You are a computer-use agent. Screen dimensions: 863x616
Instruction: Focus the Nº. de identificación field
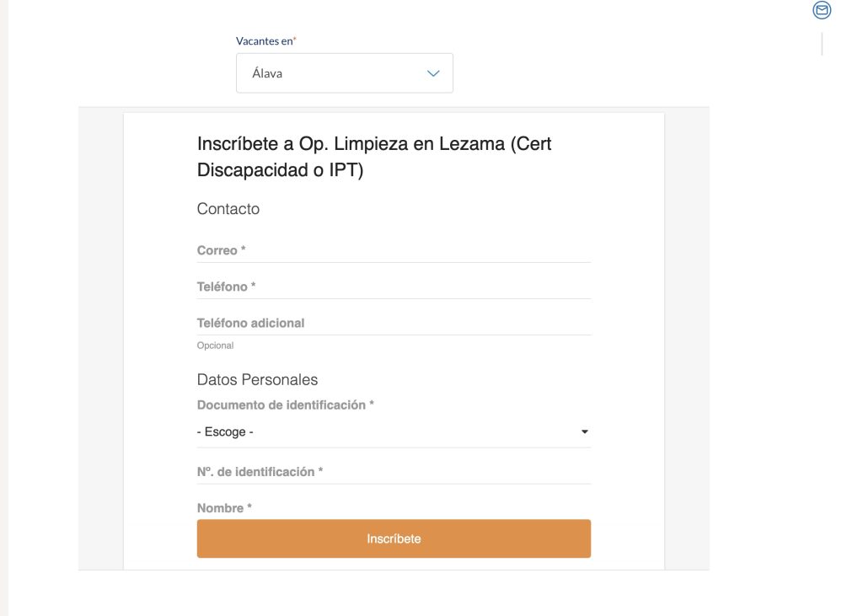tap(394, 472)
